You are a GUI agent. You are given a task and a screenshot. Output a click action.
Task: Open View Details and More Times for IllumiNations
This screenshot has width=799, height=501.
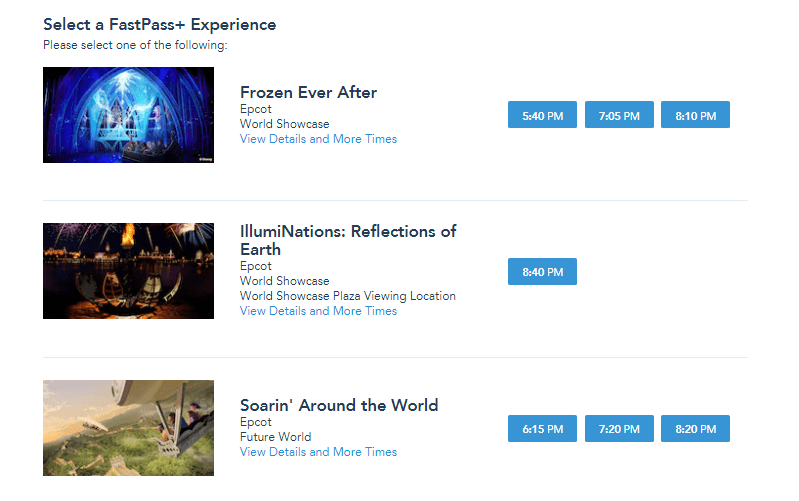(318, 311)
